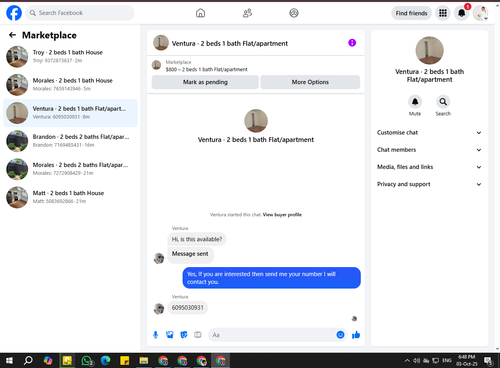Screen dimensions: 500x368
Task: Click the Find friends button
Action: [411, 13]
